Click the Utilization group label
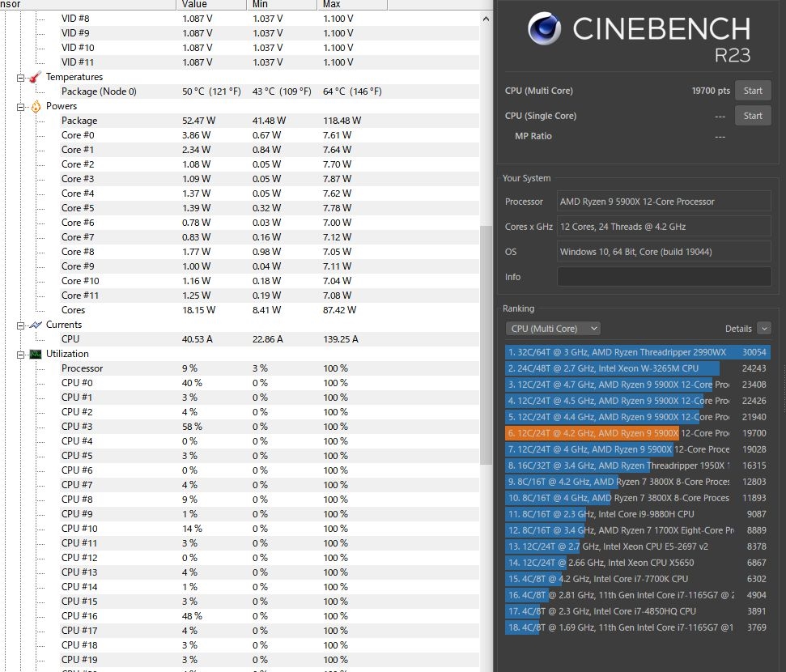The width and height of the screenshot is (786, 672). pos(67,354)
